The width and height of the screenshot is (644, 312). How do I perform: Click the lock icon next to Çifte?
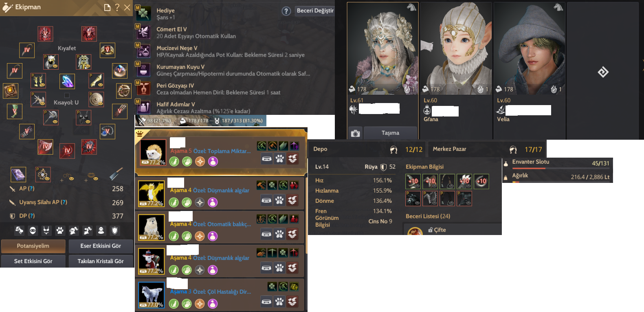[430, 230]
